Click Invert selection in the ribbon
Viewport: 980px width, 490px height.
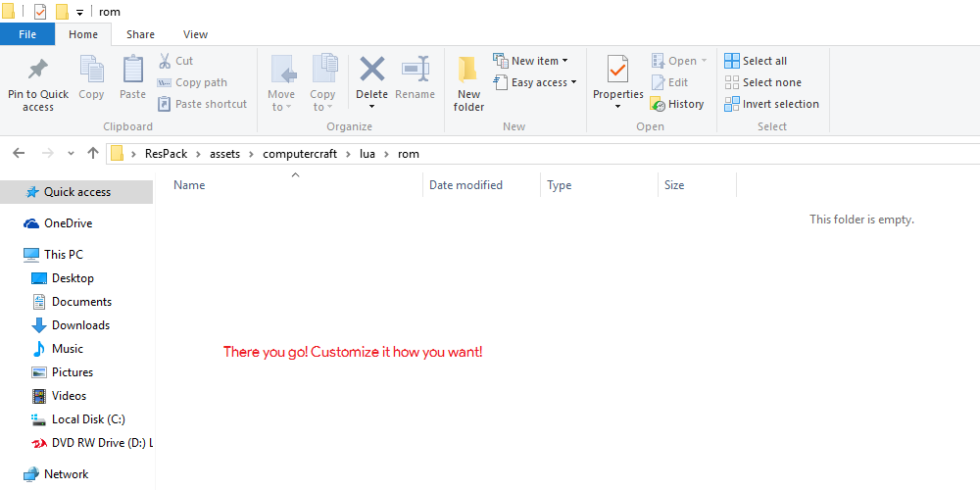coord(771,104)
